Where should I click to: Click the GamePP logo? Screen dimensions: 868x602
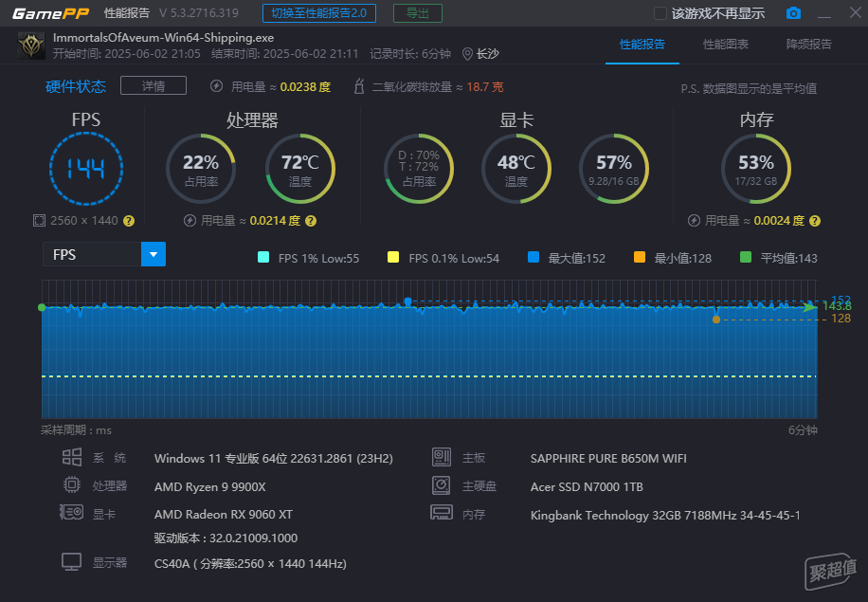point(51,13)
